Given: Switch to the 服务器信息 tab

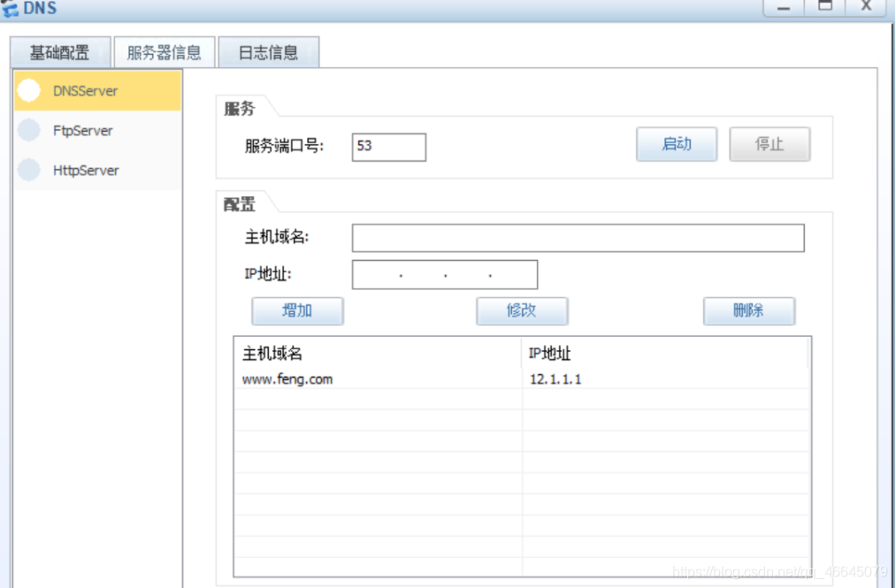Looking at the screenshot, I should 164,52.
